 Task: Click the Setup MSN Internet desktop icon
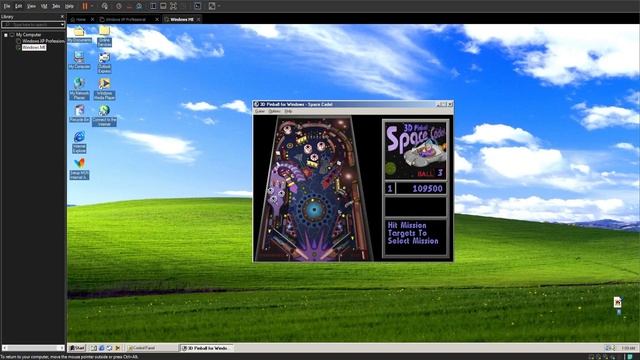coord(79,169)
